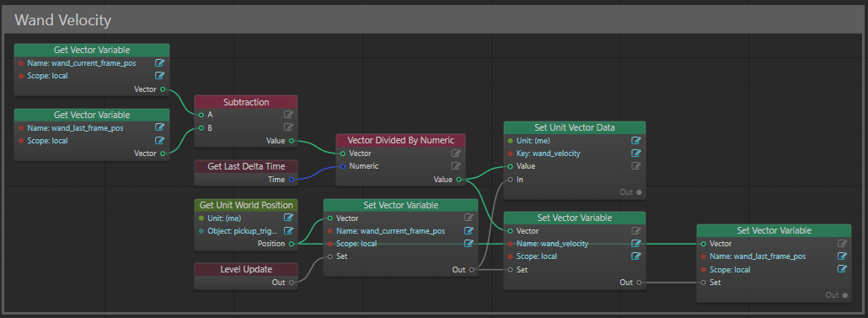Click Position output port of Get Unit World Position
The image size is (868, 318).
pyautogui.click(x=292, y=244)
